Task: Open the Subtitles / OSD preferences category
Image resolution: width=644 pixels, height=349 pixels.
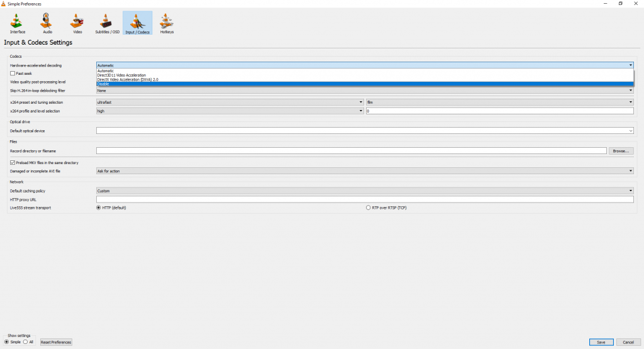Action: 107,23
